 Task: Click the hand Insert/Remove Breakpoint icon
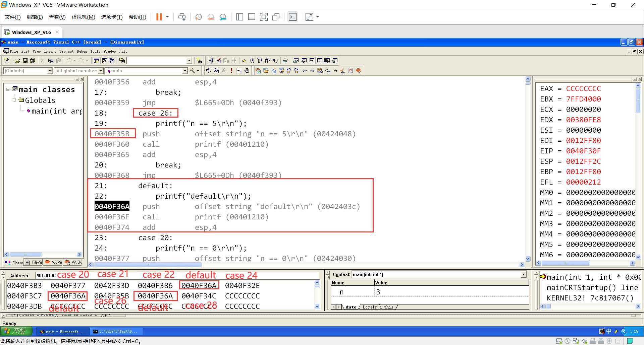click(x=247, y=71)
